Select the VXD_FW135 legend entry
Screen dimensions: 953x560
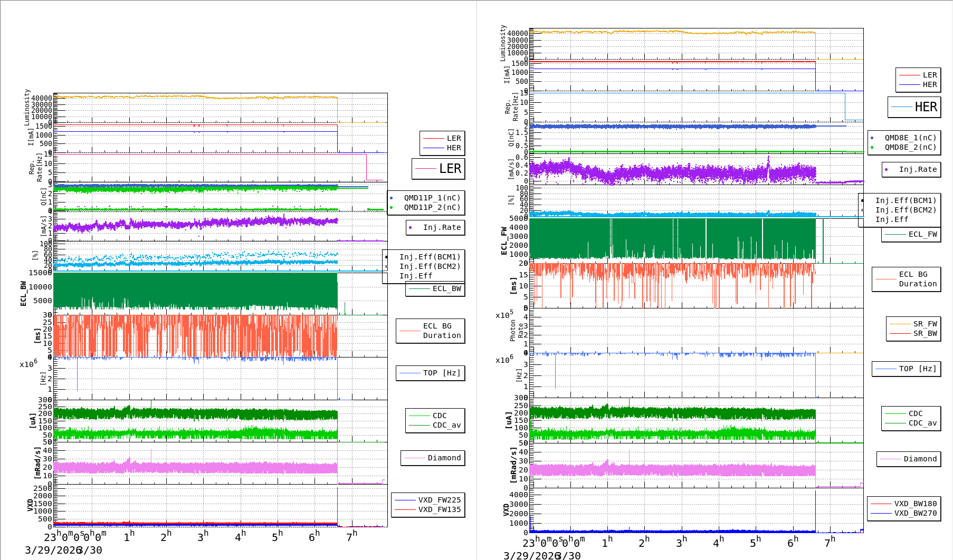(439, 509)
